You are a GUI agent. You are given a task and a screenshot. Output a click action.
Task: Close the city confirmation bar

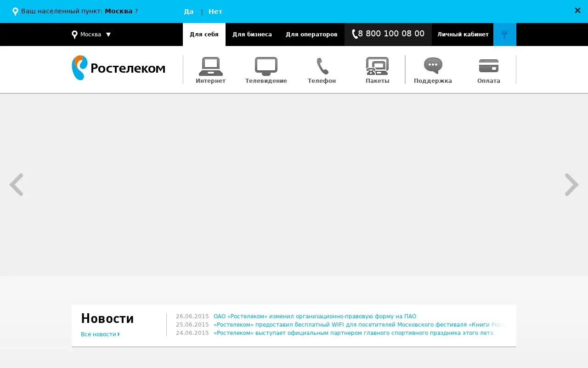pyautogui.click(x=577, y=11)
